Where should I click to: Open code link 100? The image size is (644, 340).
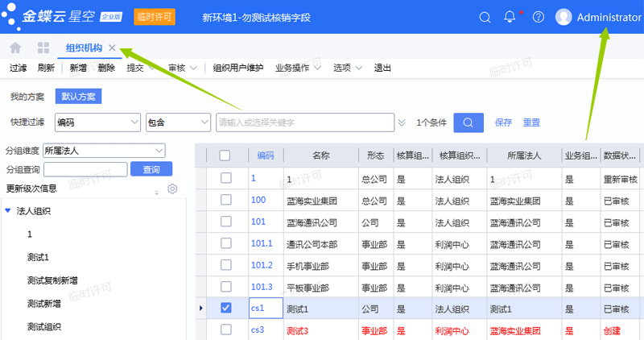258,200
